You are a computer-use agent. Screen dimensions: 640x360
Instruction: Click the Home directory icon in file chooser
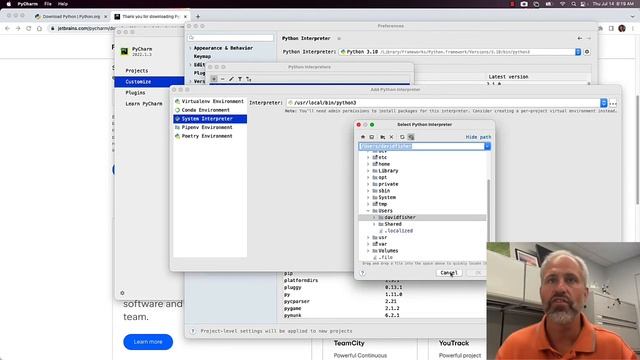coord(363,137)
